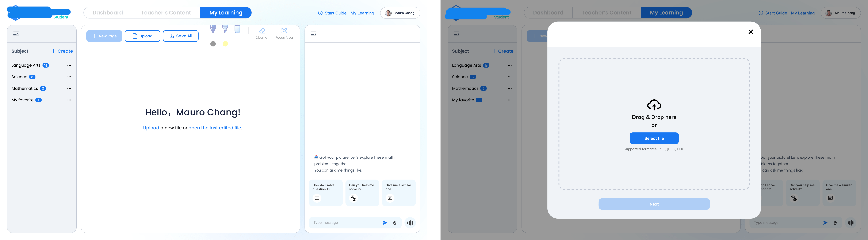Create a new subject in the left screen
Viewport: 868px width, 240px height.
click(62, 51)
